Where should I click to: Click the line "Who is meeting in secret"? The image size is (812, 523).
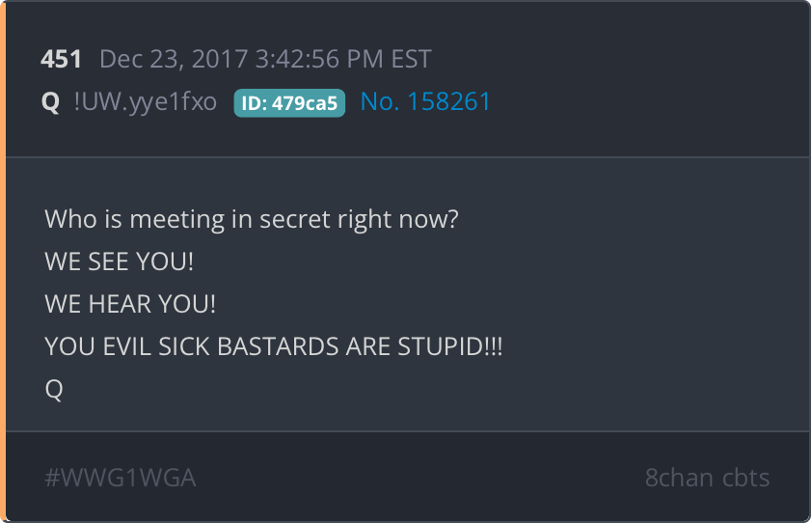[x=252, y=219]
